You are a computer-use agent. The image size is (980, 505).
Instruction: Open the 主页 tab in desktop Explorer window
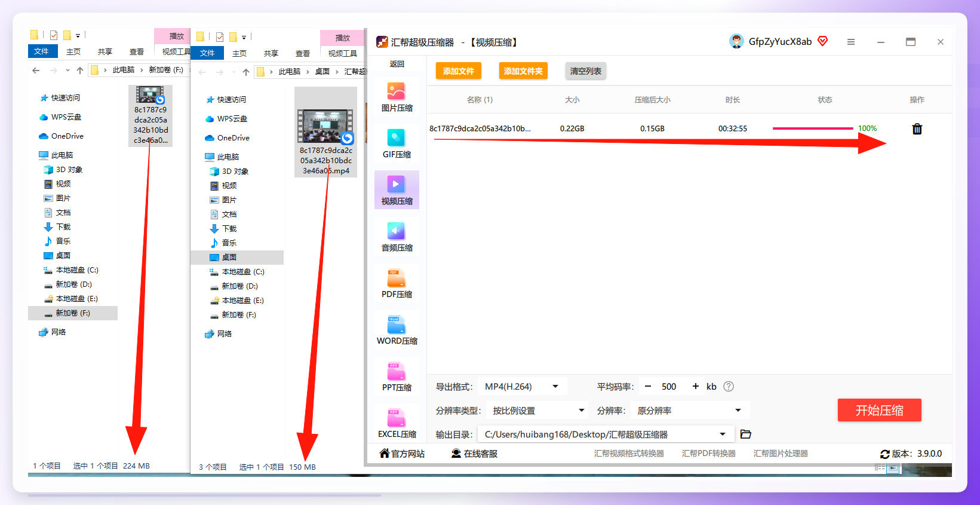[239, 54]
